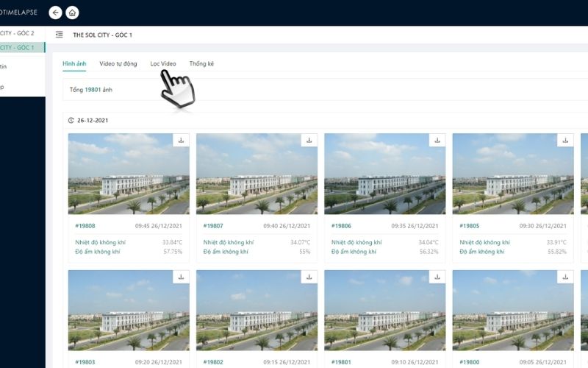The height and width of the screenshot is (368, 588).
Task: Click image ID #19805 label
Action: pyautogui.click(x=470, y=226)
